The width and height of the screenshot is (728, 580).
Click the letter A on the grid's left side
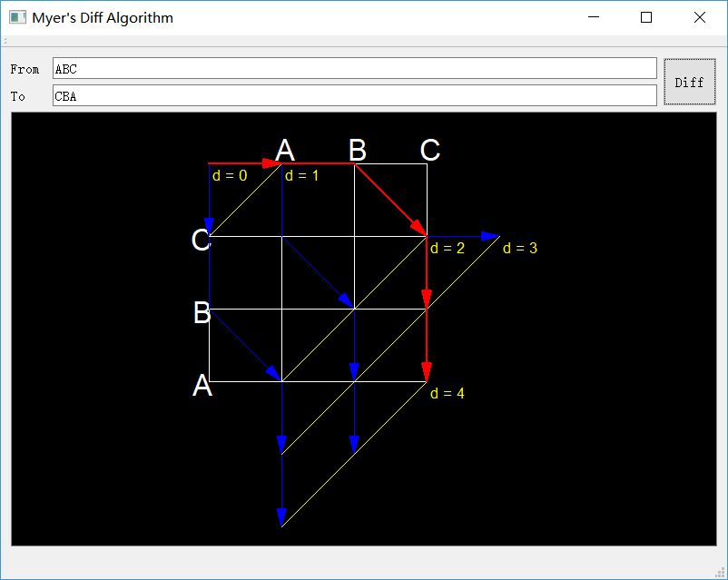(203, 386)
